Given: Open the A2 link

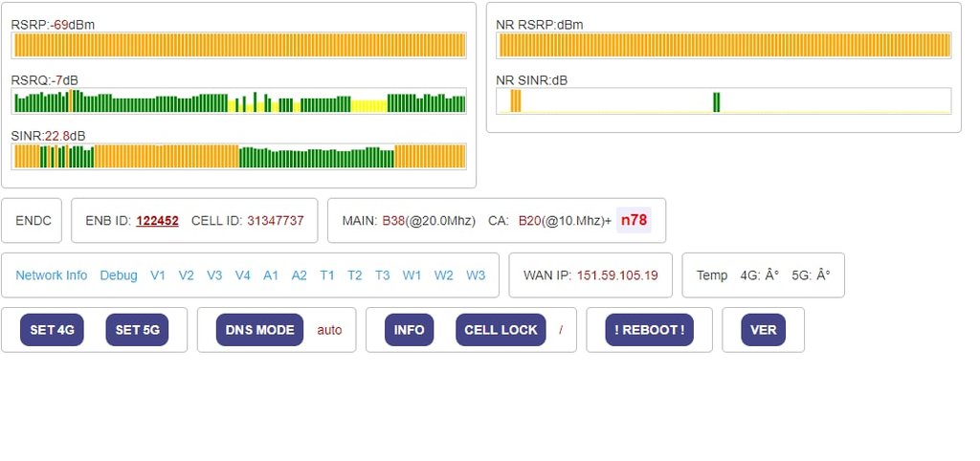Looking at the screenshot, I should (x=300, y=274).
